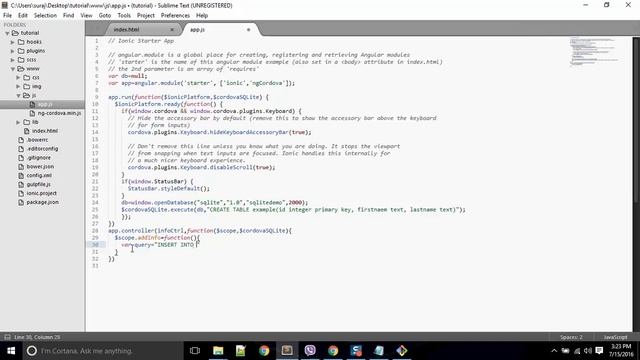Viewport: 640px width, 360px height.
Task: Click the panel switcher icon in status bar
Action: tap(7, 337)
